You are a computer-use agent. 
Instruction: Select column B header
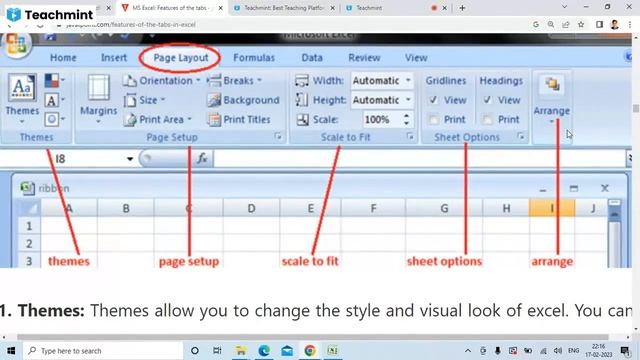click(x=126, y=209)
